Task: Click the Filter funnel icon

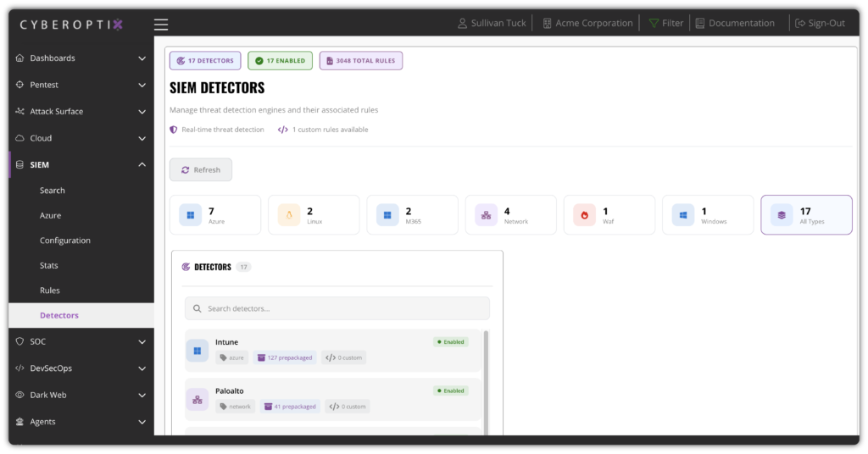Action: 654,24
